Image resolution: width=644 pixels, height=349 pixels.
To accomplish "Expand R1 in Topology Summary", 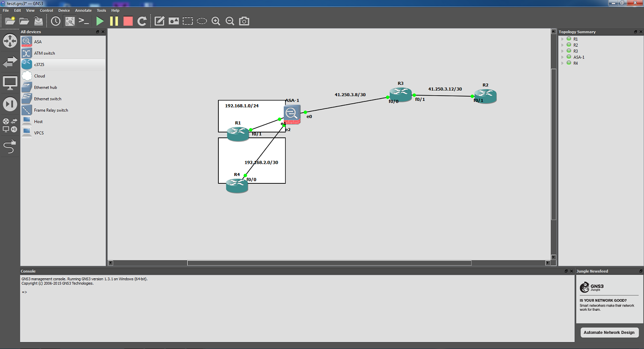I will [562, 39].
